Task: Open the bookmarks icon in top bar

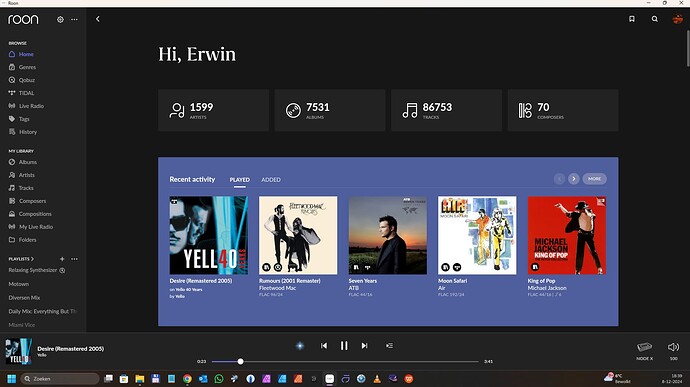Action: click(631, 19)
